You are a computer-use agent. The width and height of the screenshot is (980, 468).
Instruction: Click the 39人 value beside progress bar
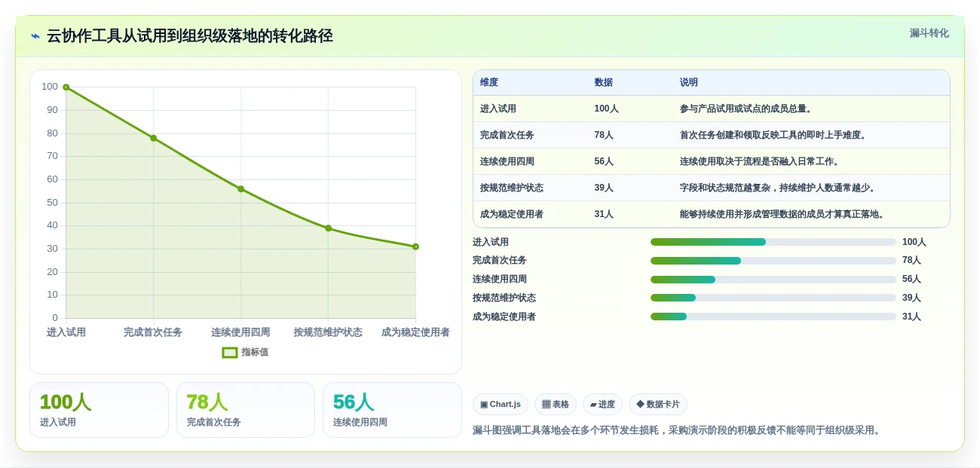click(x=911, y=298)
